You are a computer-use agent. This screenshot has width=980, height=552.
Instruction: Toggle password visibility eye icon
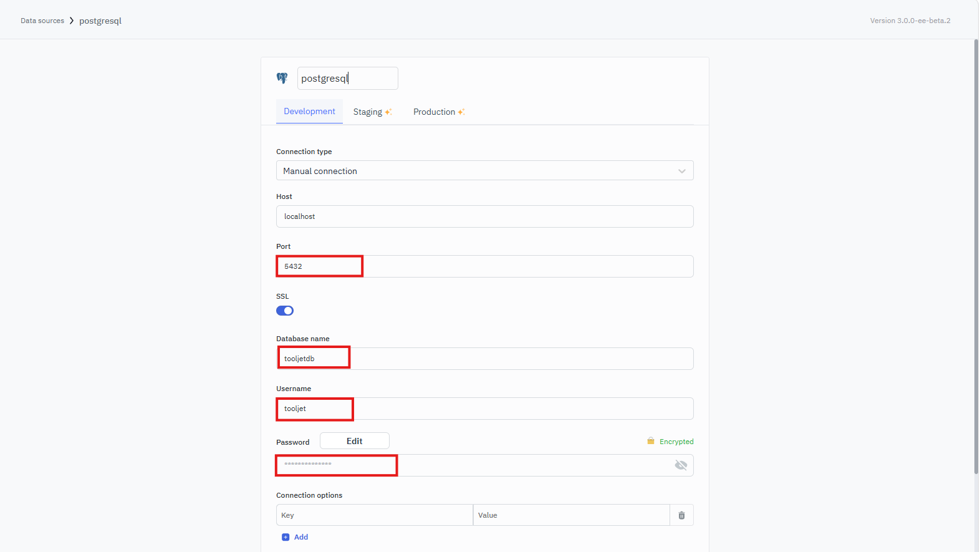click(681, 465)
